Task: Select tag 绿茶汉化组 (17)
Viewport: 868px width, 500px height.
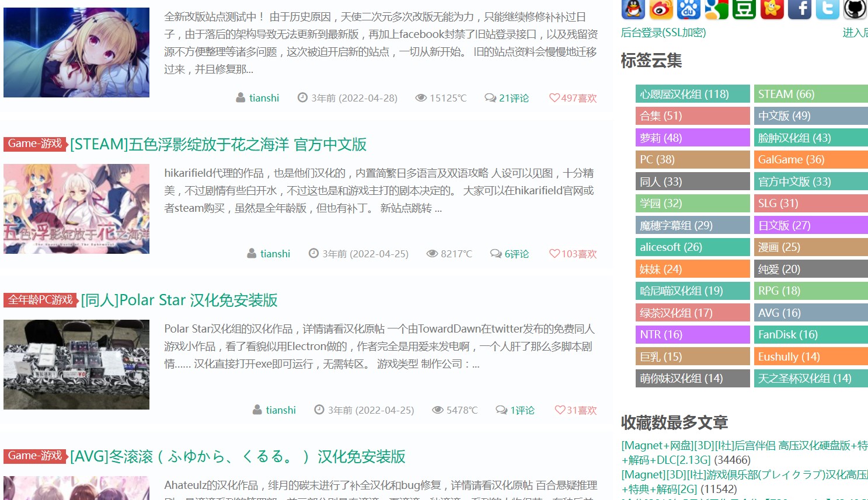Action: 692,313
